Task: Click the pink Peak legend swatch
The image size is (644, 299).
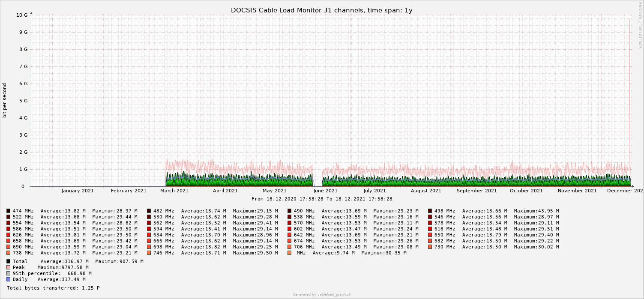Action: [8, 267]
